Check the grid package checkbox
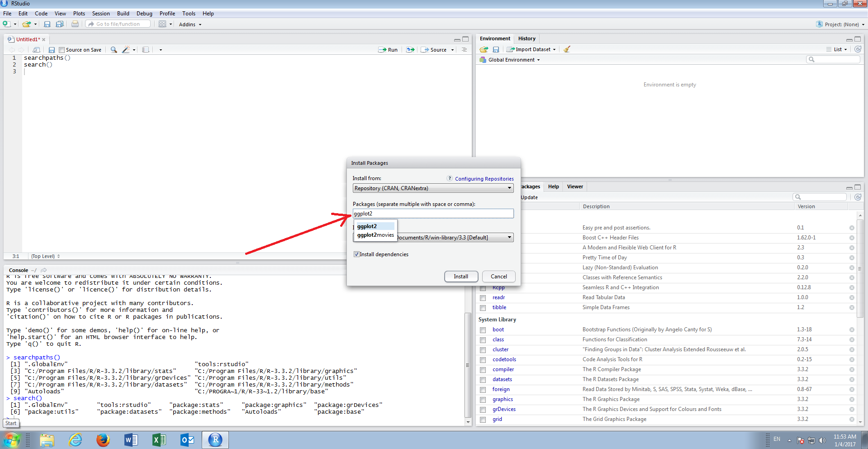 click(483, 420)
